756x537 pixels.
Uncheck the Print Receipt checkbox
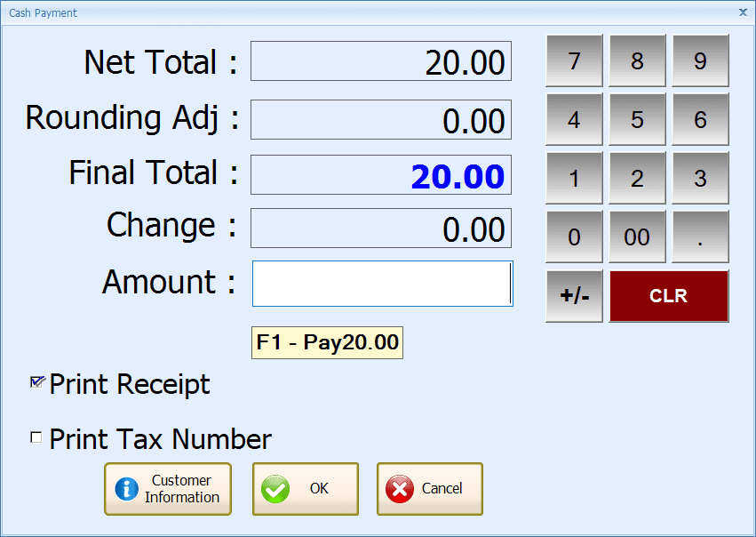tap(36, 382)
